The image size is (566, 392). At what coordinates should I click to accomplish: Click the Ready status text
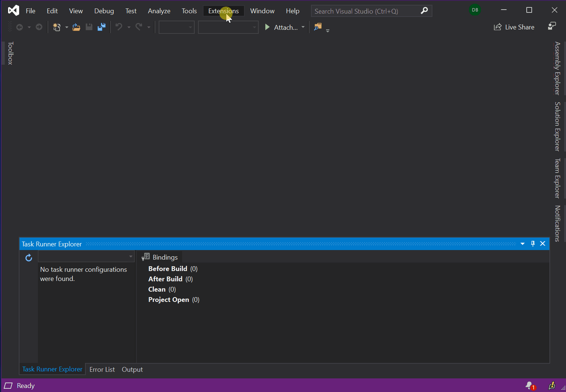pos(26,386)
